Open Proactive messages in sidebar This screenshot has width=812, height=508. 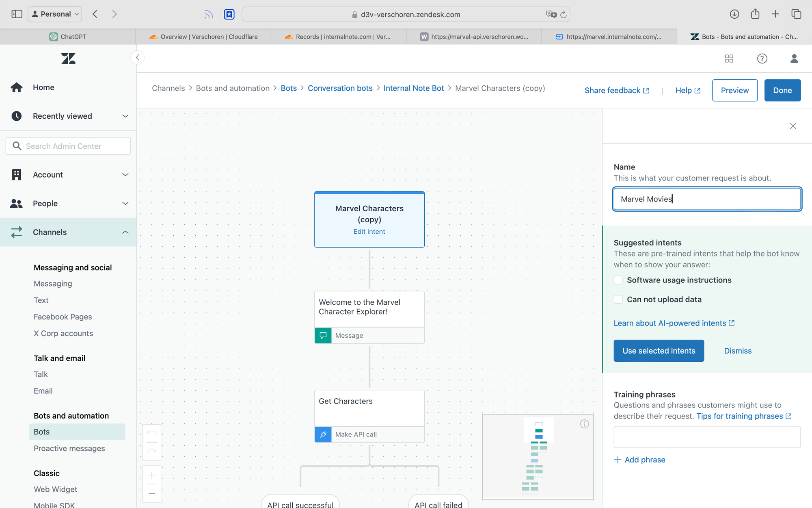tap(69, 448)
